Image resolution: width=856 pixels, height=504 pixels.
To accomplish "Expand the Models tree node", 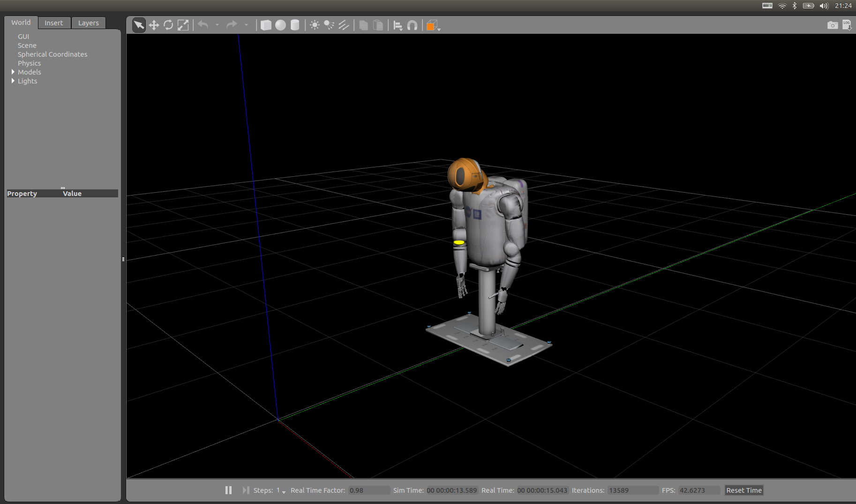I will [x=13, y=72].
